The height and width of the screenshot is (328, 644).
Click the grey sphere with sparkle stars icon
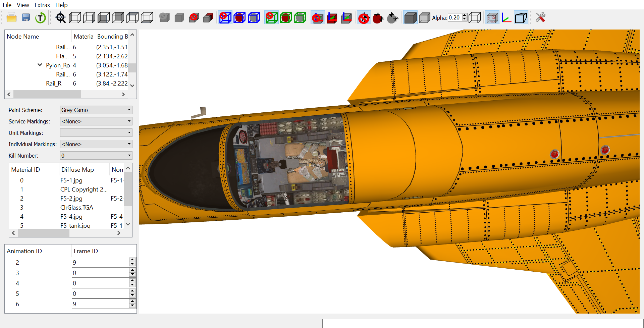[393, 17]
